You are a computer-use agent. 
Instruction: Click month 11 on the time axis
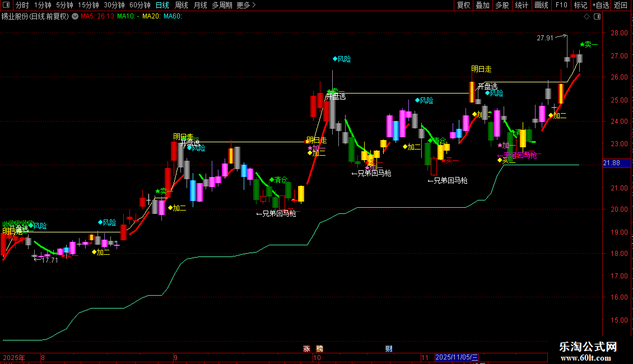(x=425, y=357)
